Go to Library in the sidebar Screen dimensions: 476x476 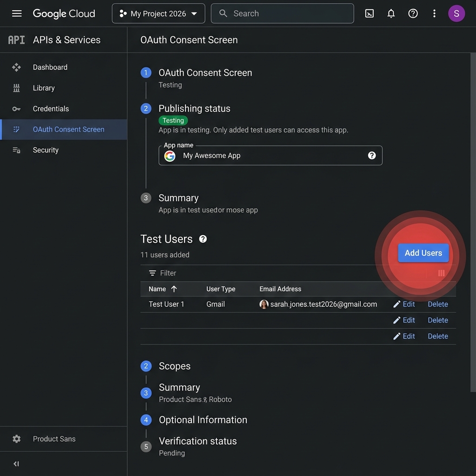coord(44,88)
